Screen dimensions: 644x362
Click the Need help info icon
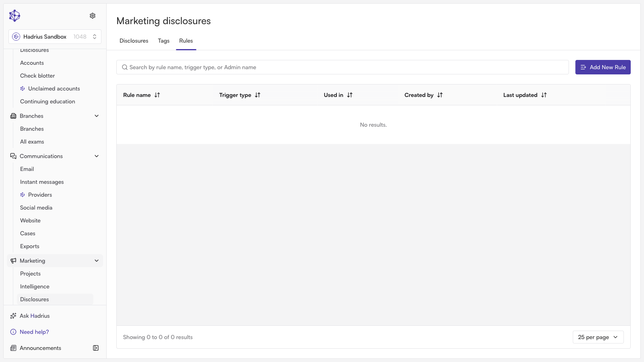point(13,332)
